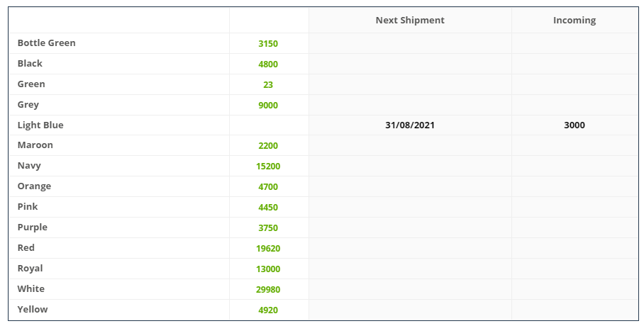Image resolution: width=644 pixels, height=326 pixels.
Task: Click the Incoming column header
Action: [574, 20]
